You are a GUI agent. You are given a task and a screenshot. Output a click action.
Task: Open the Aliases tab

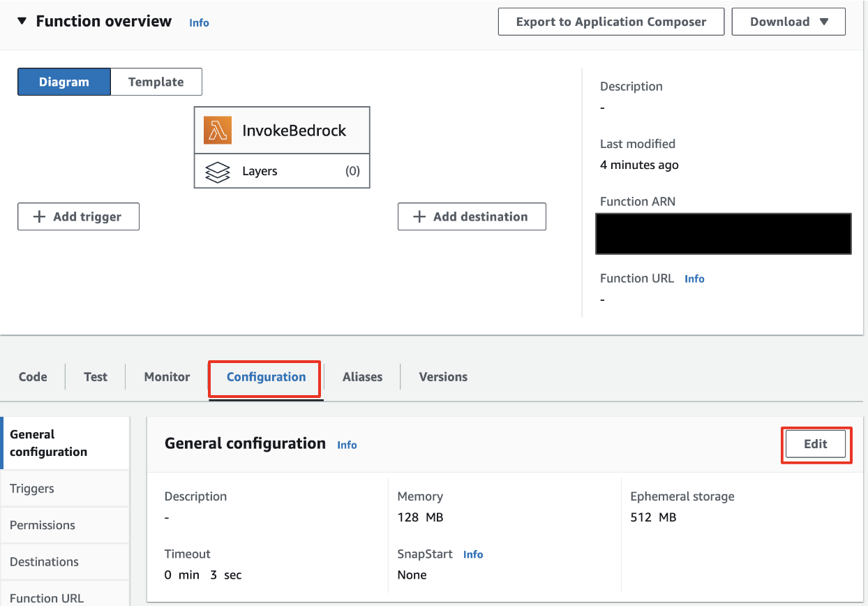point(361,376)
